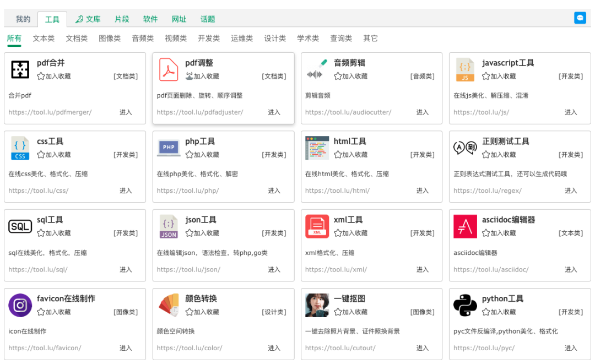The image size is (595, 364).
Task: Filter by 查询类 category
Action: (x=341, y=39)
